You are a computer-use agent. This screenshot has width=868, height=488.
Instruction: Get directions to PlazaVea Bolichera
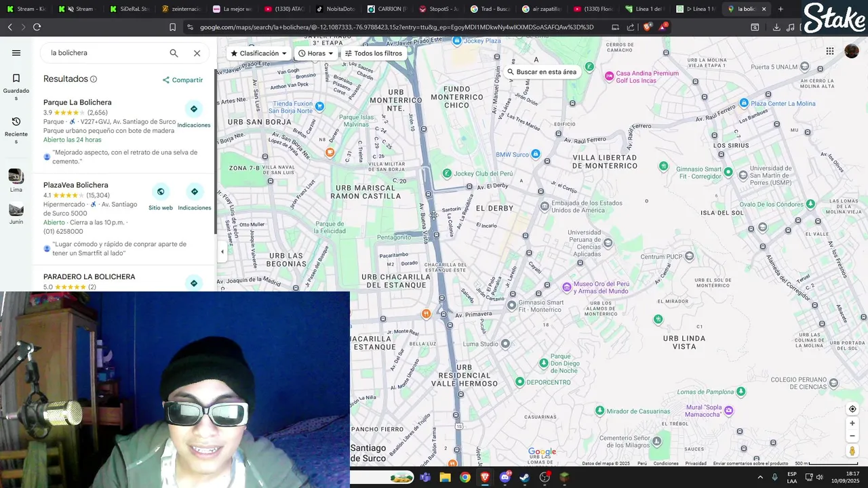(194, 192)
